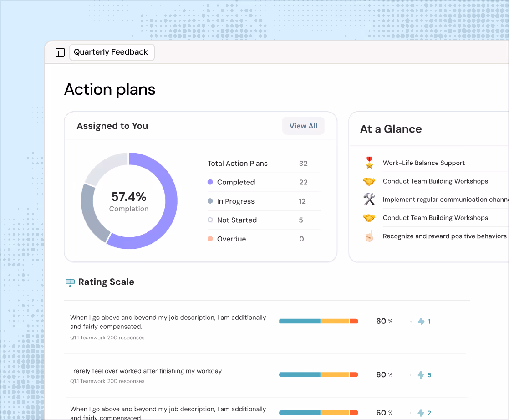The height and width of the screenshot is (420, 509).
Task: Click the pointing finger icon beside Recognize and reward
Action: tap(369, 236)
